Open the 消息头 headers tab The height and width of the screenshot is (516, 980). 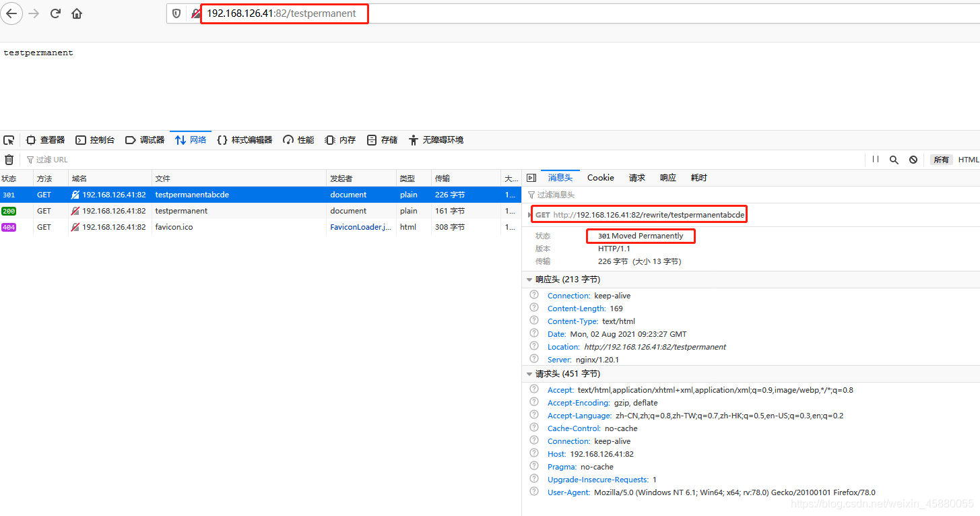click(560, 178)
